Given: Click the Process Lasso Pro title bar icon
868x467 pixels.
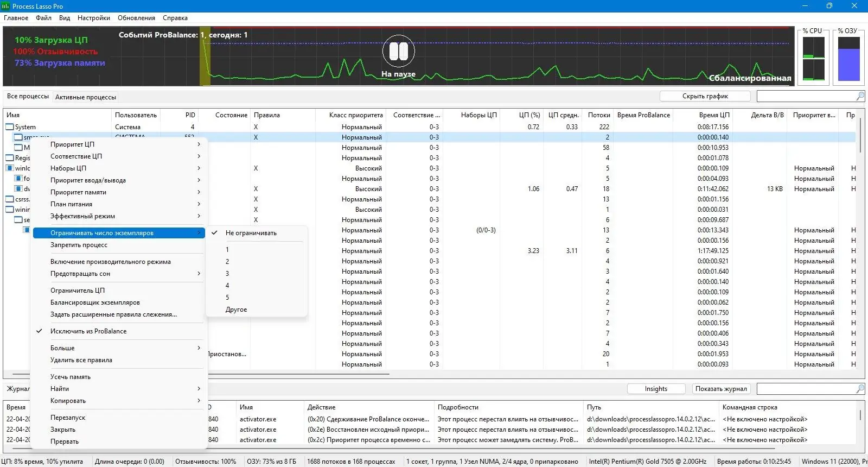Looking at the screenshot, I should [6, 6].
